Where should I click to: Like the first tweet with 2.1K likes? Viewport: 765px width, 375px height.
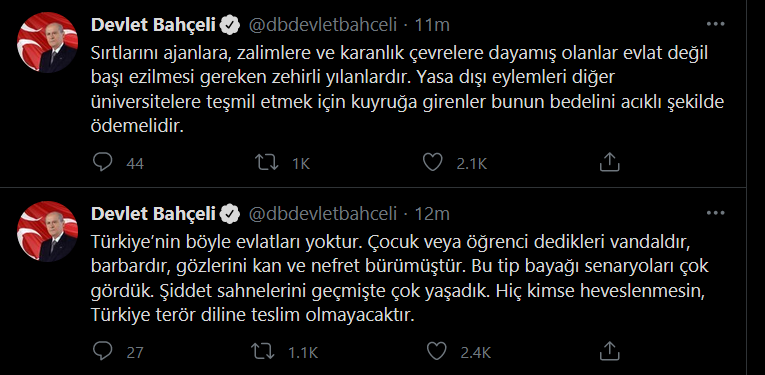click(x=432, y=162)
